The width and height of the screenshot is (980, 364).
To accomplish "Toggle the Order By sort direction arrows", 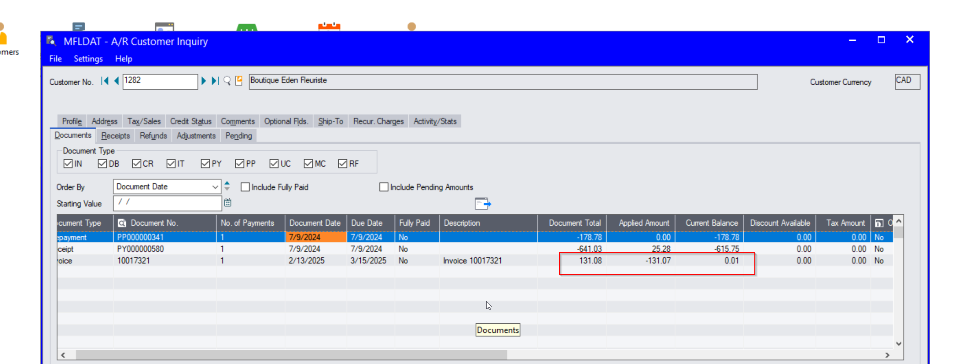I will click(x=227, y=186).
